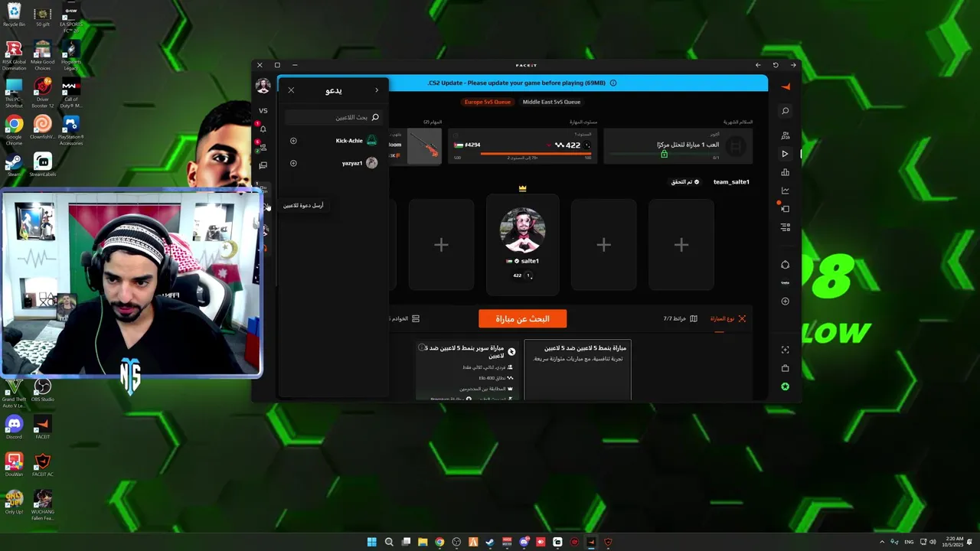The image size is (980, 551).
Task: Open OBS Studio desktop shortcut
Action: click(x=43, y=390)
